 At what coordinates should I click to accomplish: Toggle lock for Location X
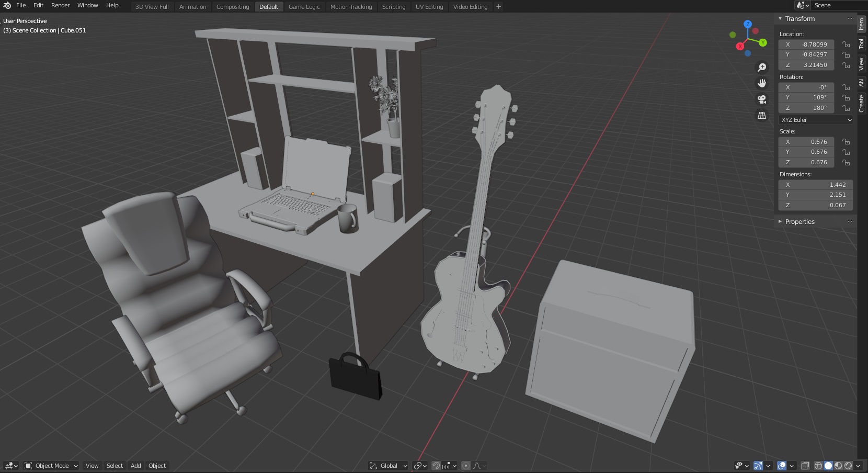pos(846,44)
